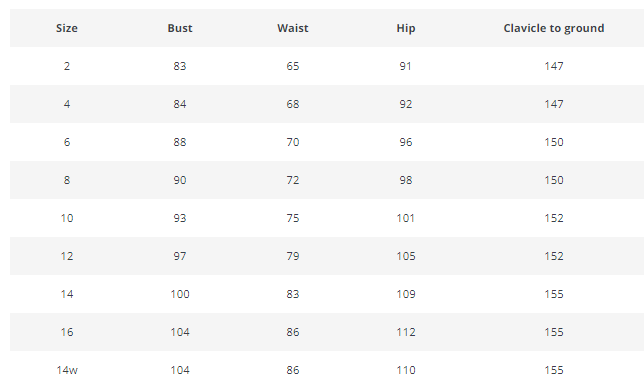Image resolution: width=644 pixels, height=385 pixels.
Task: Select the size 2 row label
Action: point(67,66)
